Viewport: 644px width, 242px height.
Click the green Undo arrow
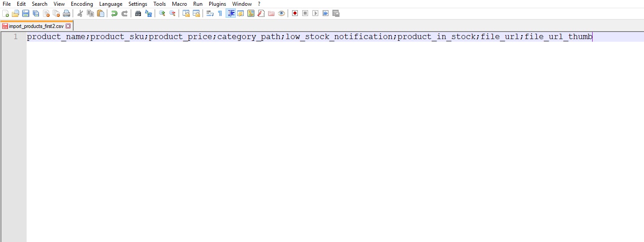[x=114, y=13]
